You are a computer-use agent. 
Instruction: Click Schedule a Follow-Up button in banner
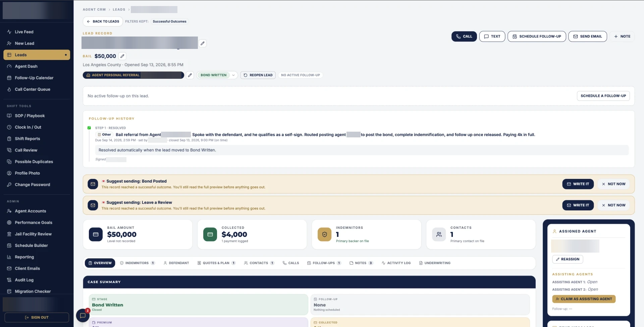pyautogui.click(x=603, y=96)
